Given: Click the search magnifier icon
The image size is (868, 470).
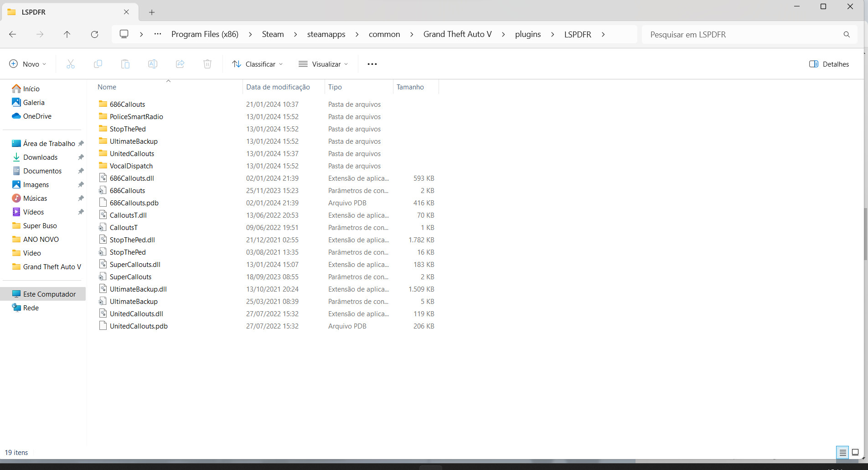Looking at the screenshot, I should (x=847, y=35).
